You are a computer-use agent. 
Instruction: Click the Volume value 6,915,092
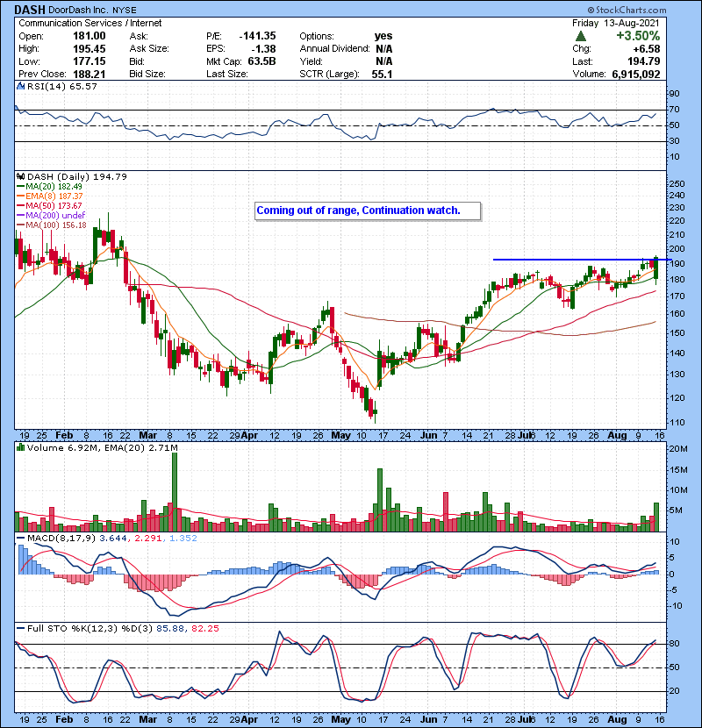point(636,75)
